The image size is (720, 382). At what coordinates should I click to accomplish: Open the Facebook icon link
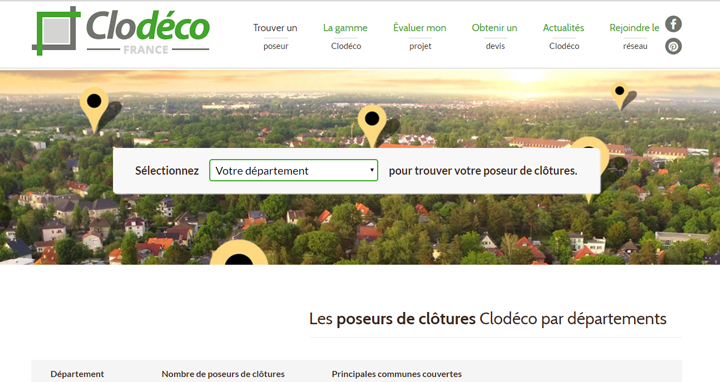pyautogui.click(x=673, y=24)
